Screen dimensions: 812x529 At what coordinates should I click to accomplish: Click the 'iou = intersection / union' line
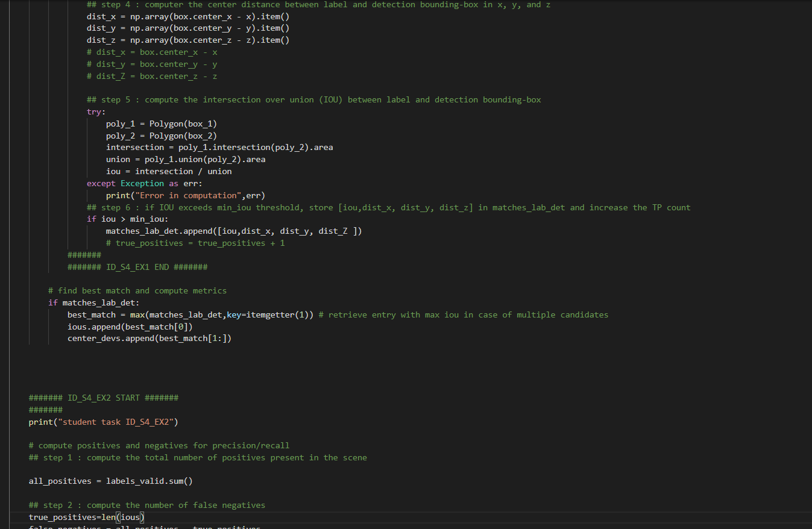coord(169,172)
